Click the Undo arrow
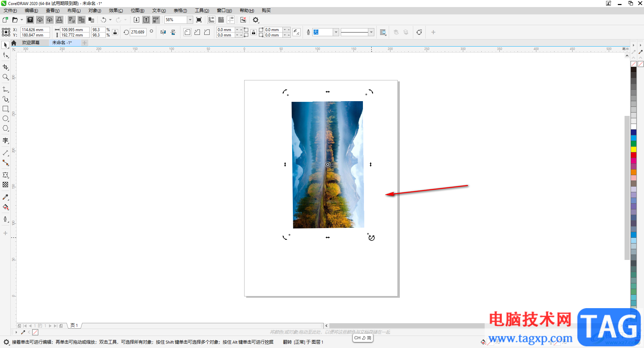Viewport: 644px width, 348px height. [104, 20]
